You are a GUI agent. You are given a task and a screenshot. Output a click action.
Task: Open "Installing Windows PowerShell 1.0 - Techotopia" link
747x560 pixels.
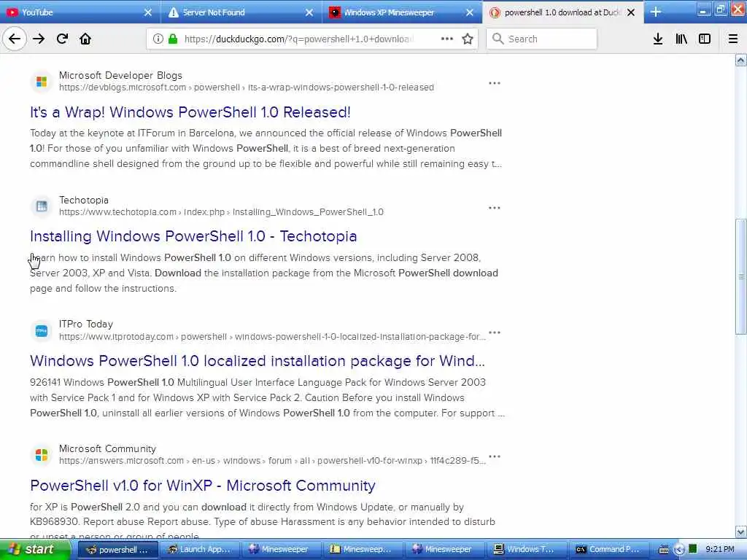pos(193,236)
